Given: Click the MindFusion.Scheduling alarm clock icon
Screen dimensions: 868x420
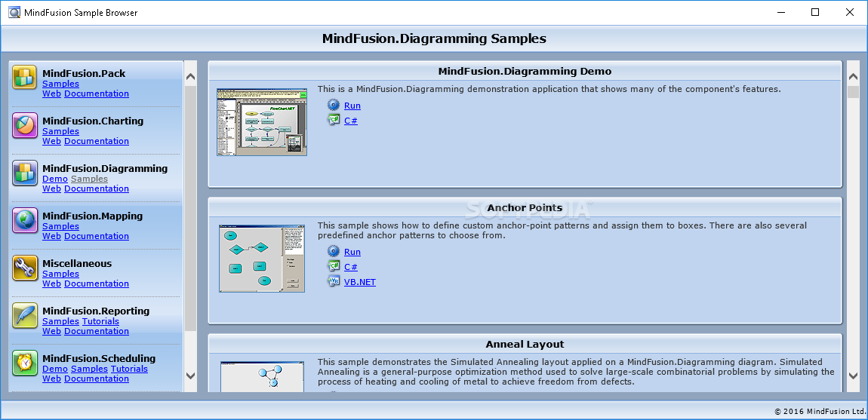Looking at the screenshot, I should (x=25, y=363).
